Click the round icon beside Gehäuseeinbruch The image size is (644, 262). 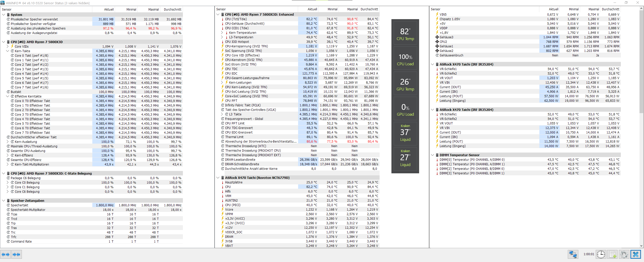437,55
